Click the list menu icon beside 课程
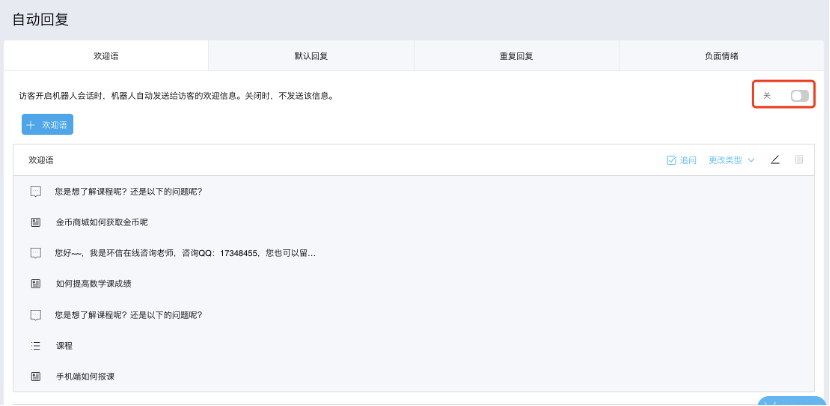The width and height of the screenshot is (830, 406). pos(36,345)
